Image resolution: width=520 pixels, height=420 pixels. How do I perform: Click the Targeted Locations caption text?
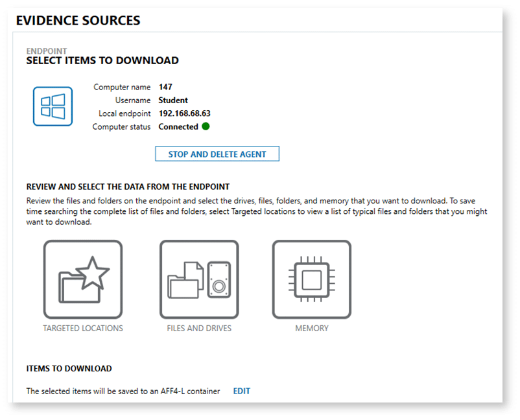pos(83,329)
